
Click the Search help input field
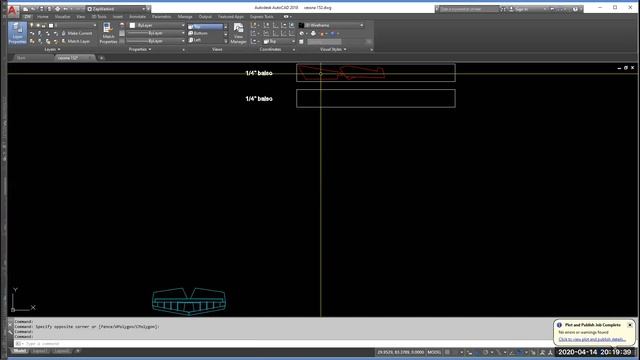coord(469,9)
